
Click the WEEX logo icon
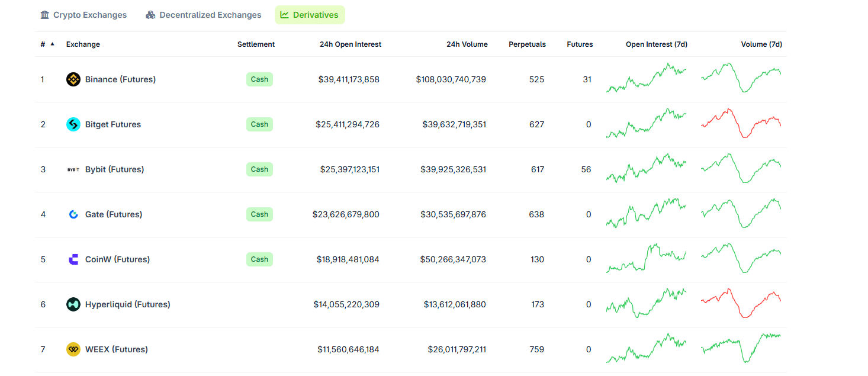[73, 349]
